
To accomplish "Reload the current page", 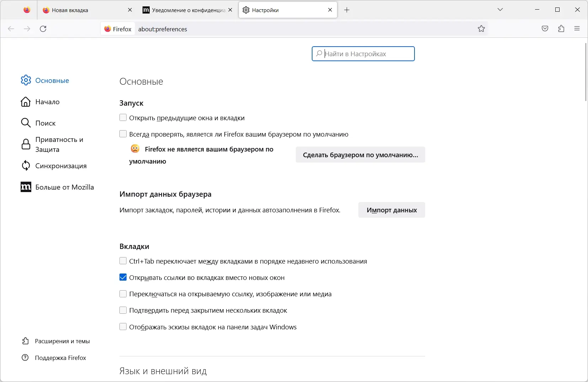I will coord(43,29).
